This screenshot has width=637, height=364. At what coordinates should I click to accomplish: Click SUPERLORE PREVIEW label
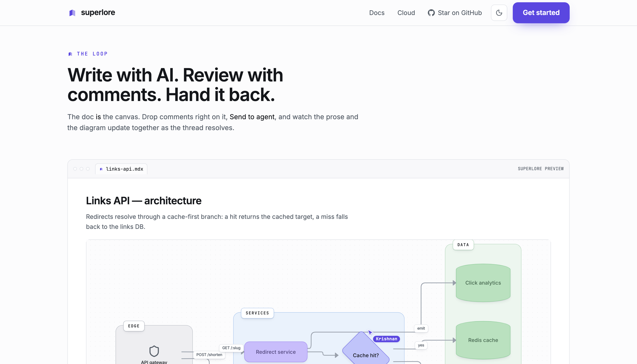point(541,169)
